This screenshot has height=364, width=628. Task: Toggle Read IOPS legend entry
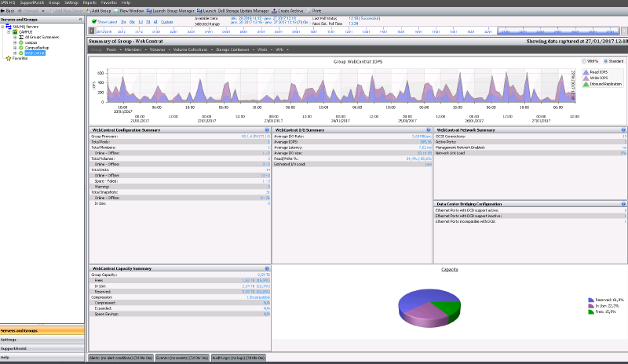pyautogui.click(x=595, y=72)
